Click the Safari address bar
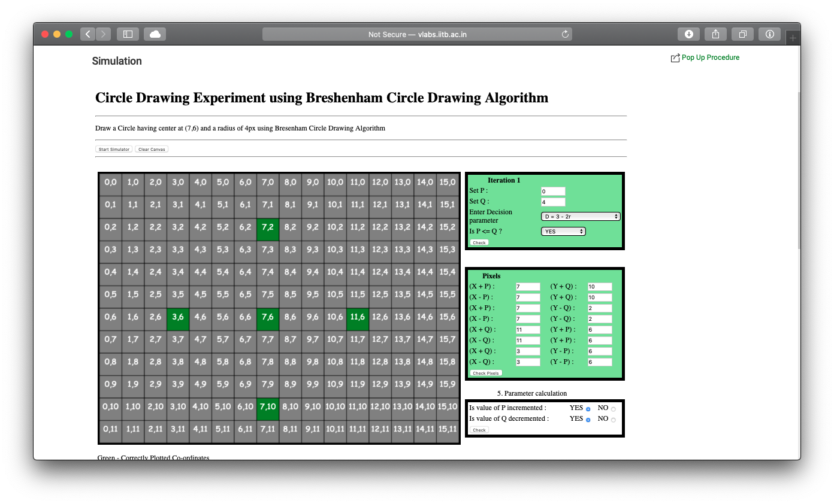 [x=417, y=34]
